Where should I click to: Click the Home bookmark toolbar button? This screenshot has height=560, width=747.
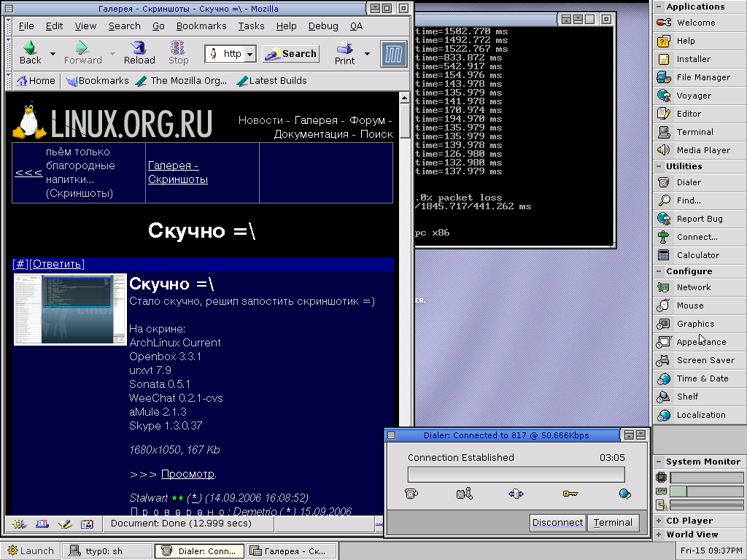(x=36, y=81)
